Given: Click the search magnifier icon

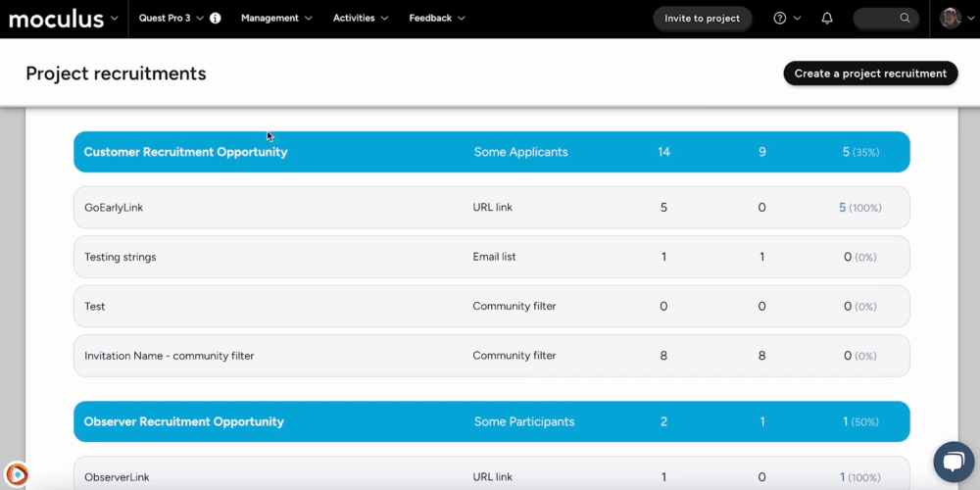Looking at the screenshot, I should coord(905,18).
